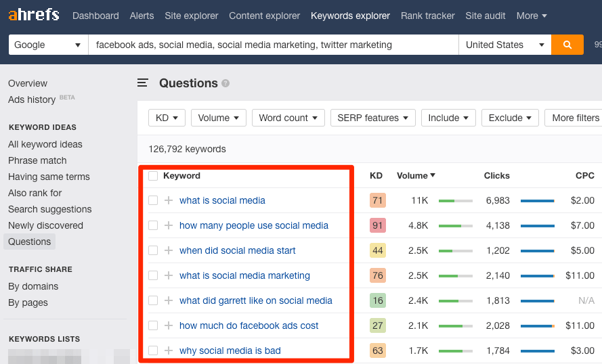This screenshot has width=602, height=364.
Task: Toggle the hamburger menu beside Questions
Action: (x=143, y=83)
